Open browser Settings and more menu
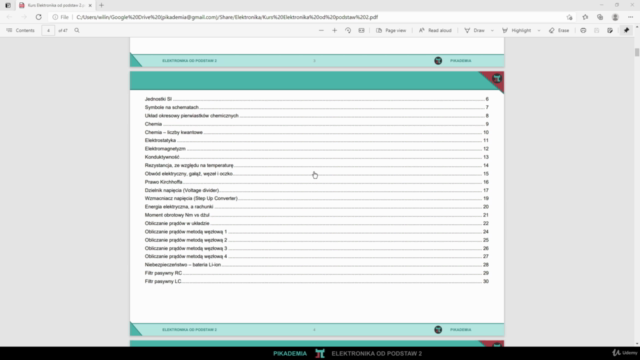Image resolution: width=640 pixels, height=360 pixels. coord(631,17)
